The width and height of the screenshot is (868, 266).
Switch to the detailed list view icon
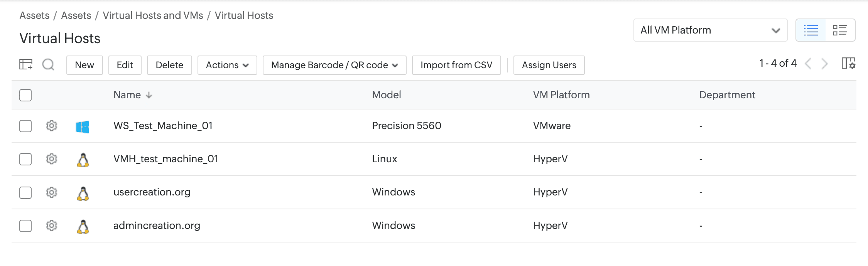840,30
